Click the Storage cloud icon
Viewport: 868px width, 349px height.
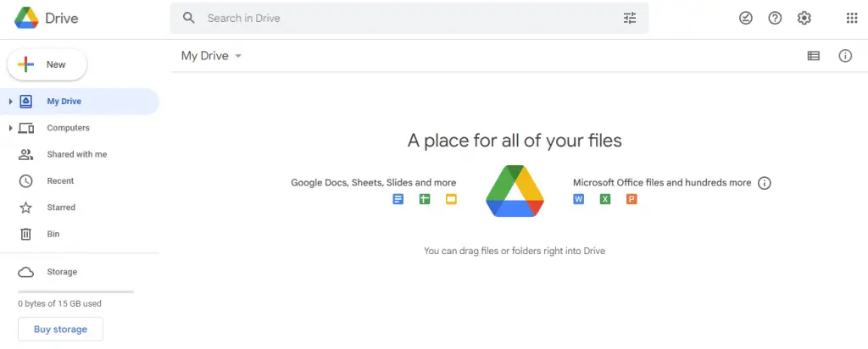pyautogui.click(x=26, y=272)
